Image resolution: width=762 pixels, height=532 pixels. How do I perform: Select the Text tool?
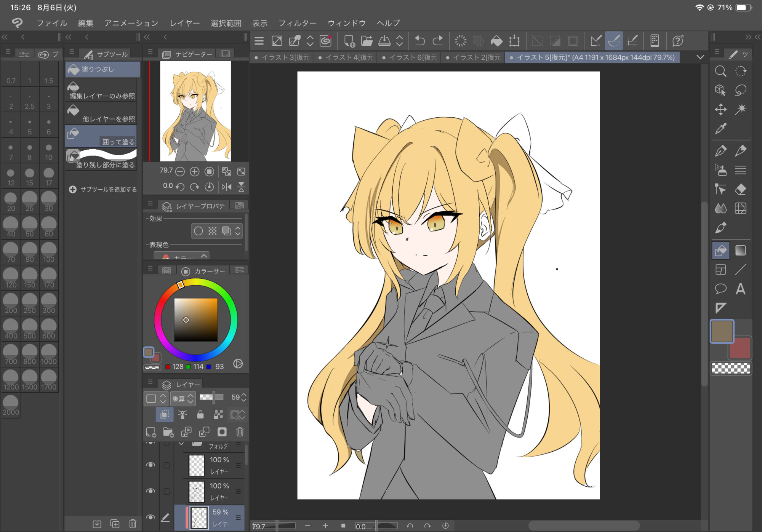point(740,289)
